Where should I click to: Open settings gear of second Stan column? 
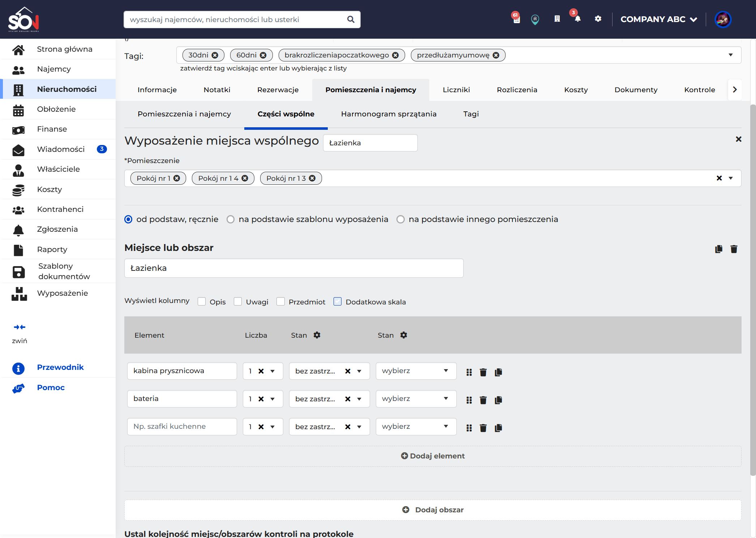pos(404,335)
